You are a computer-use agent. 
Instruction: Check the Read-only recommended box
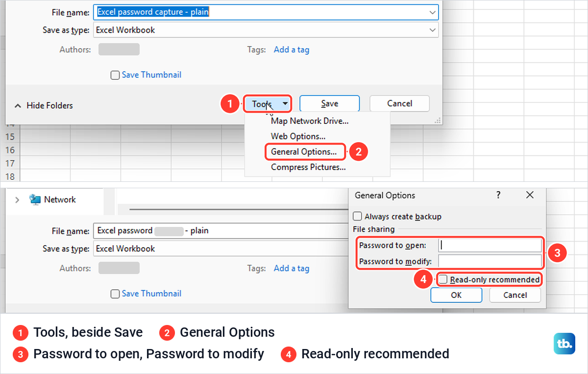point(443,279)
